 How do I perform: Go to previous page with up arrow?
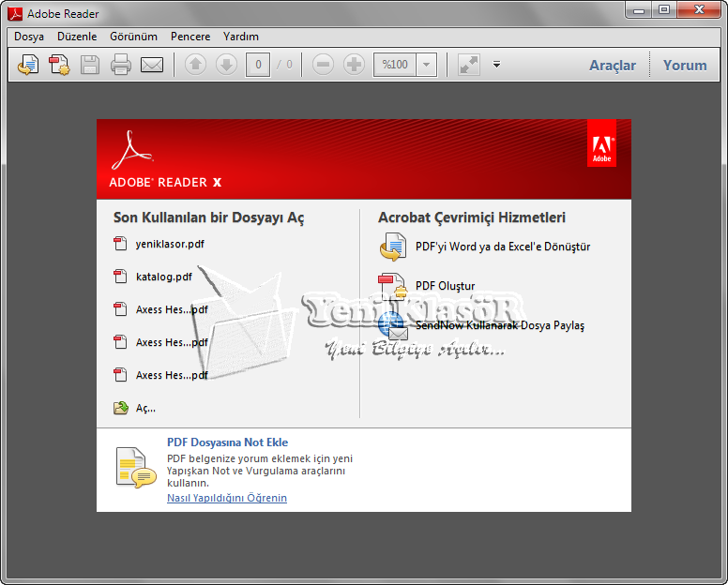click(x=195, y=65)
